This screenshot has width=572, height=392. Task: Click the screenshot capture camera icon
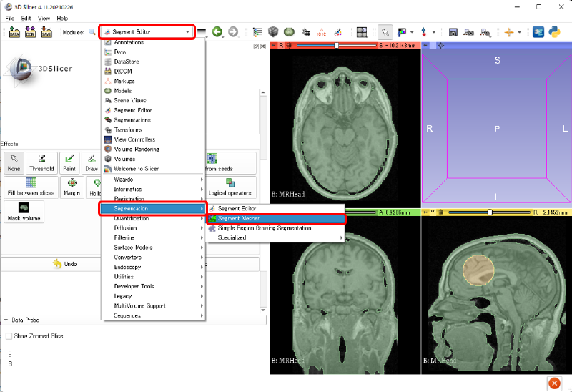click(453, 32)
